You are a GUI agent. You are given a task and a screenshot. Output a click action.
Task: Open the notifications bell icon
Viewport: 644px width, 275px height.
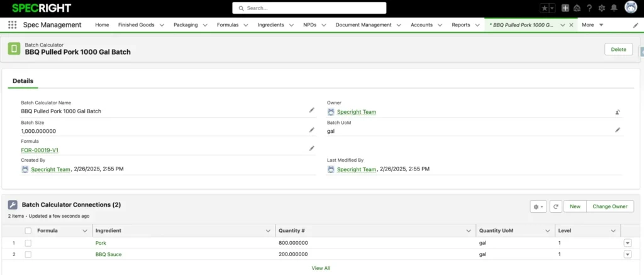614,8
